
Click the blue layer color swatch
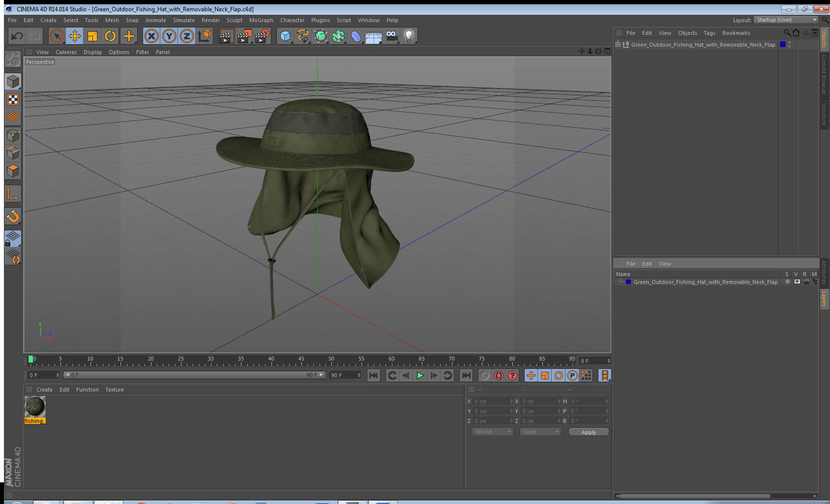click(x=628, y=282)
